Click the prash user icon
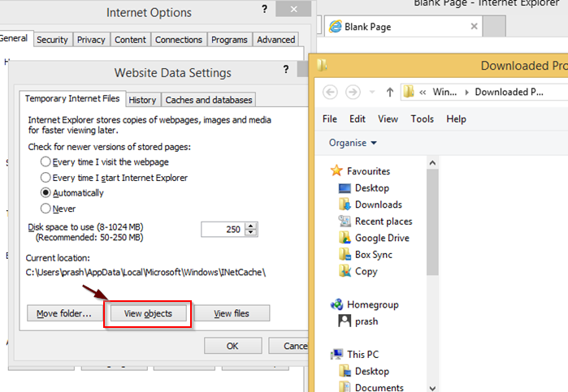The width and height of the screenshot is (568, 392). pyautogui.click(x=345, y=321)
